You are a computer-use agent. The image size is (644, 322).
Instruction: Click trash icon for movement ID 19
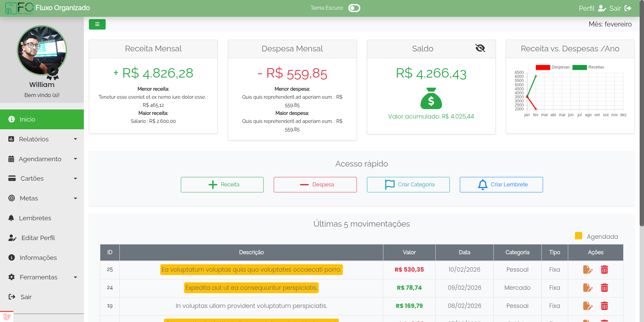click(x=604, y=306)
